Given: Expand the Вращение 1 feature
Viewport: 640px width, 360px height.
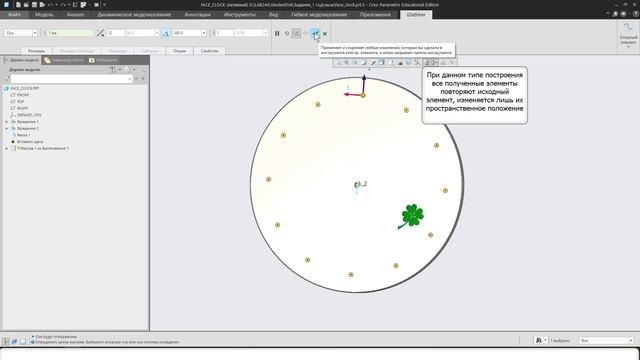Looking at the screenshot, I should (7, 122).
